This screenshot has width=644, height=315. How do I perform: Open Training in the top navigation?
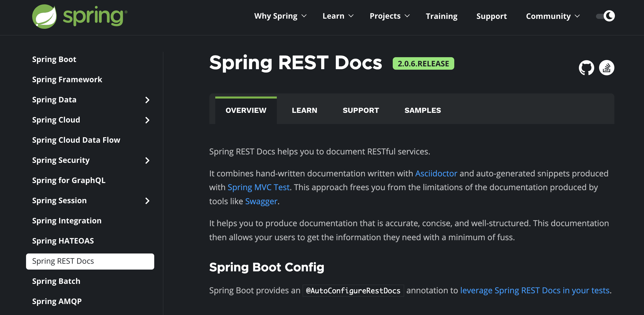click(x=442, y=16)
